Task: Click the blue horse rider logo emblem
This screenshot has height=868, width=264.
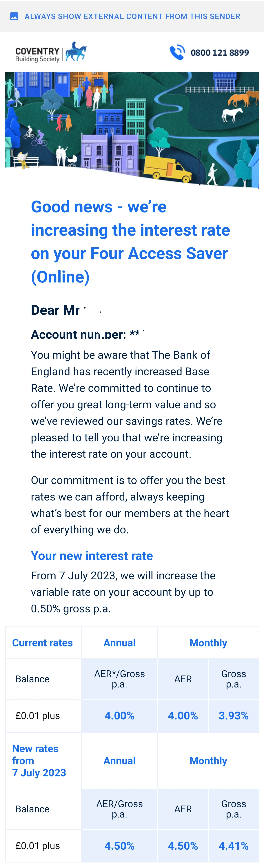Action: click(76, 52)
